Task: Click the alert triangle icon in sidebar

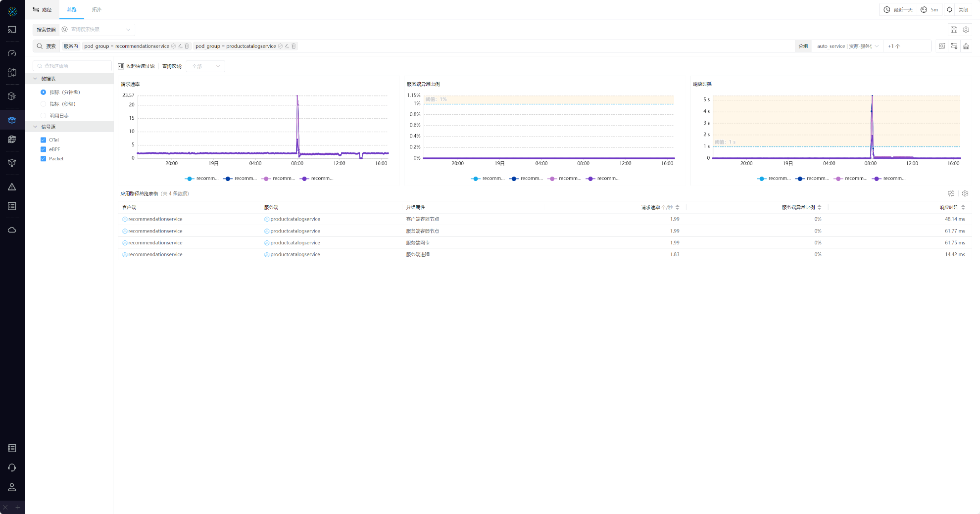Action: tap(12, 187)
